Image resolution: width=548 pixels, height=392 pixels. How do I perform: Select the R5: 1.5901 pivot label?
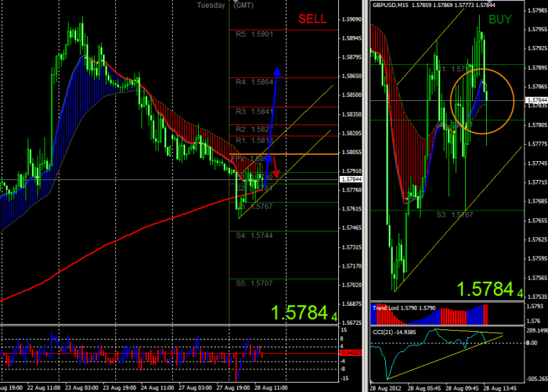point(254,34)
